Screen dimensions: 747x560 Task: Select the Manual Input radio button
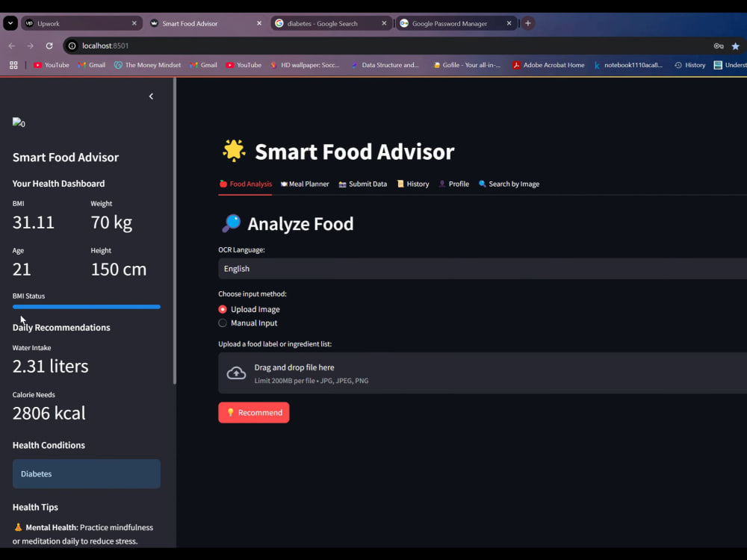click(223, 323)
